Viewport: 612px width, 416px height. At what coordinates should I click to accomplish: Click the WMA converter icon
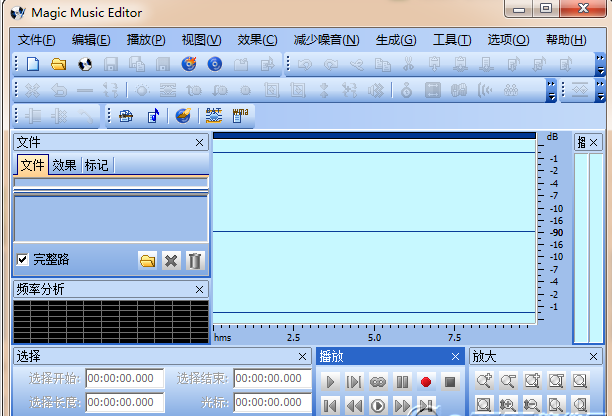[x=240, y=116]
